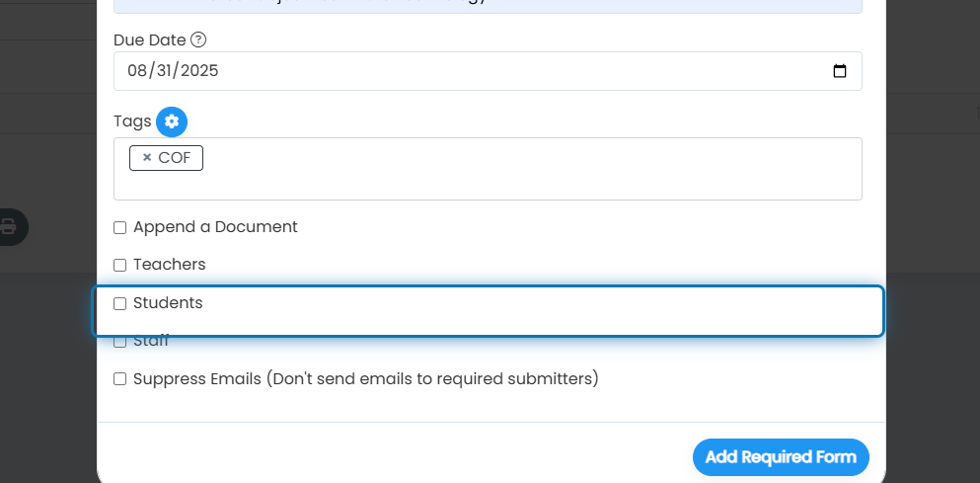The width and height of the screenshot is (980, 483).
Task: Click the Due Date help question mark icon
Action: [198, 40]
